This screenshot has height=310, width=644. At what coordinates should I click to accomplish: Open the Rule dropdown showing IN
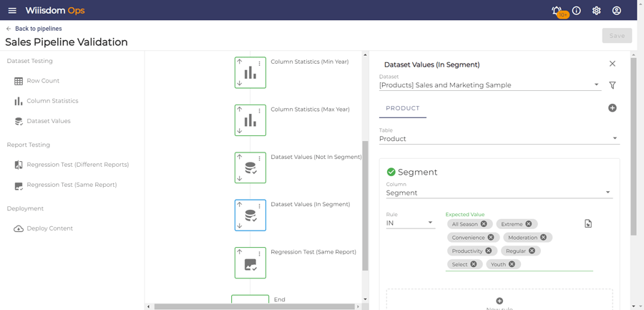[x=410, y=223]
